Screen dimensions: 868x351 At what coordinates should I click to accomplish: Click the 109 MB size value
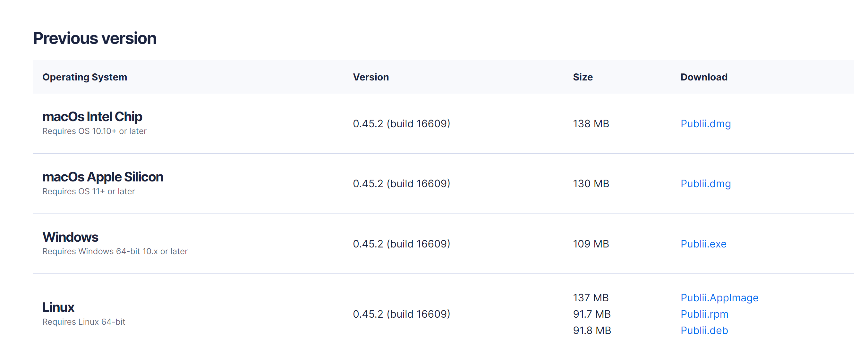tap(591, 244)
